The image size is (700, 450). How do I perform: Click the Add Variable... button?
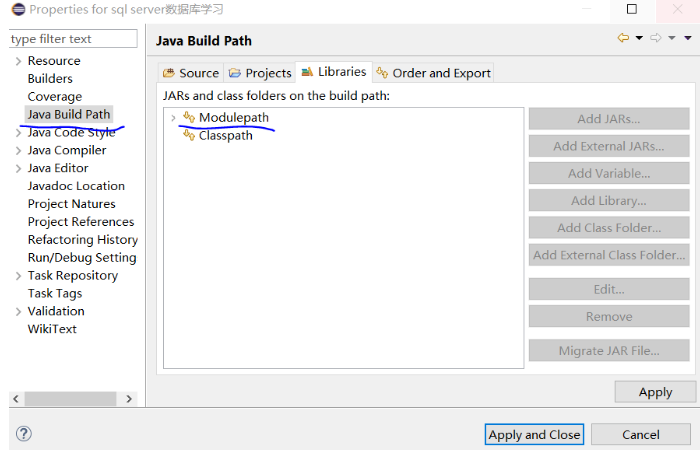click(609, 173)
